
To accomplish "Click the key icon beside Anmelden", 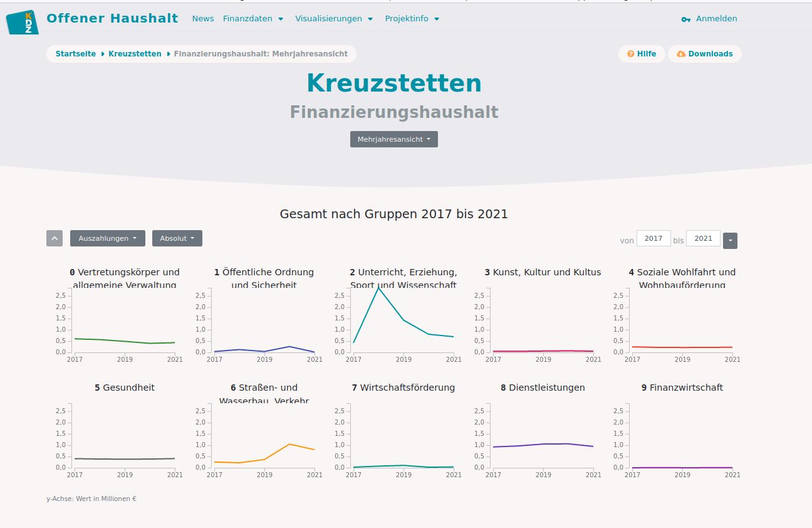I will pyautogui.click(x=685, y=19).
